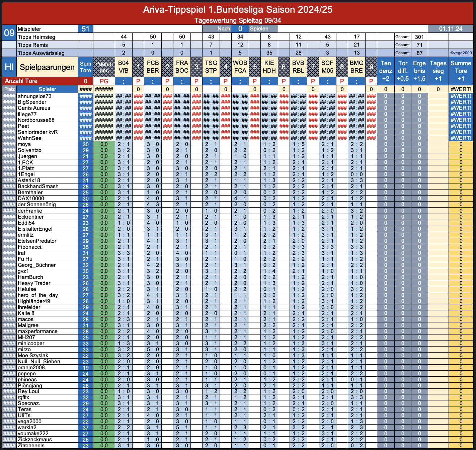
Task: Click player name 'Canis Aureus'
Action: [34, 108]
